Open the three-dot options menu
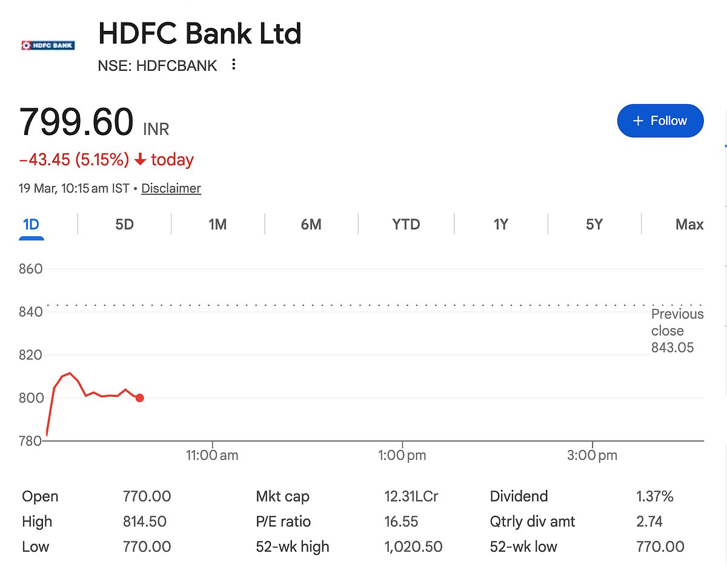Image resolution: width=727 pixels, height=588 pixels. tap(234, 65)
